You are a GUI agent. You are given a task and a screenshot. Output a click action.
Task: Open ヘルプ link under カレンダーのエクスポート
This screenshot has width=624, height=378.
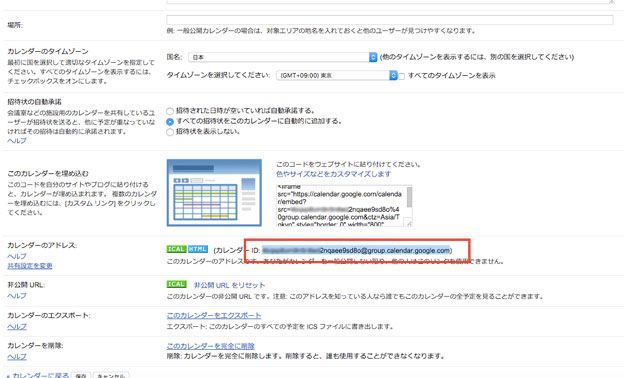pyautogui.click(x=17, y=327)
